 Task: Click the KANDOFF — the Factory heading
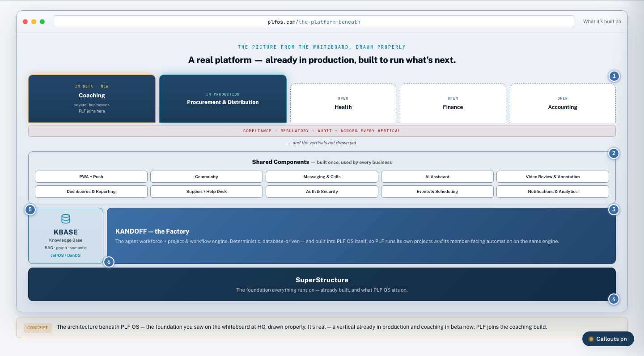click(x=152, y=231)
